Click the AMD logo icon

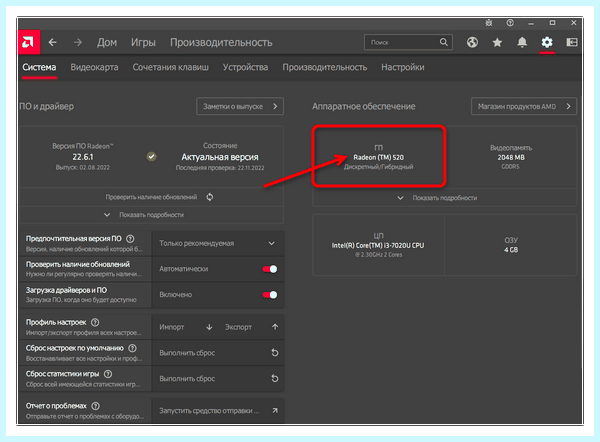tap(28, 42)
